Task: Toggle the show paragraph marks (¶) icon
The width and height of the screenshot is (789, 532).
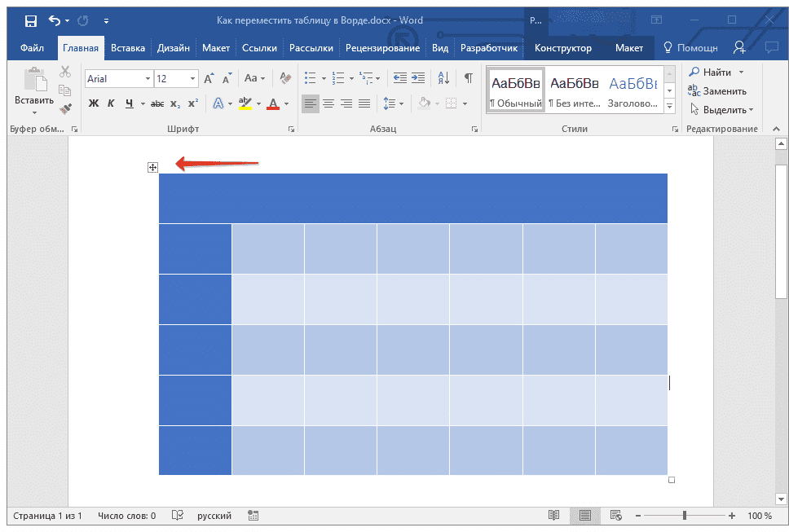Action: tap(468, 78)
